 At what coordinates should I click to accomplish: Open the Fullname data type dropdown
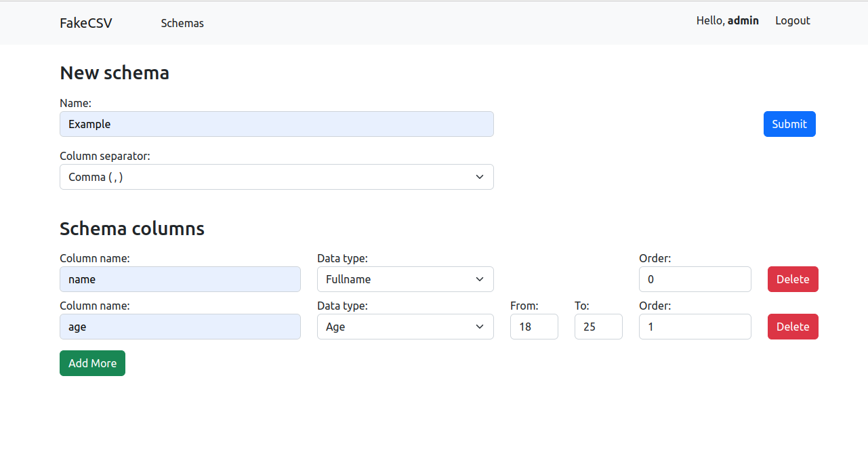pyautogui.click(x=405, y=279)
